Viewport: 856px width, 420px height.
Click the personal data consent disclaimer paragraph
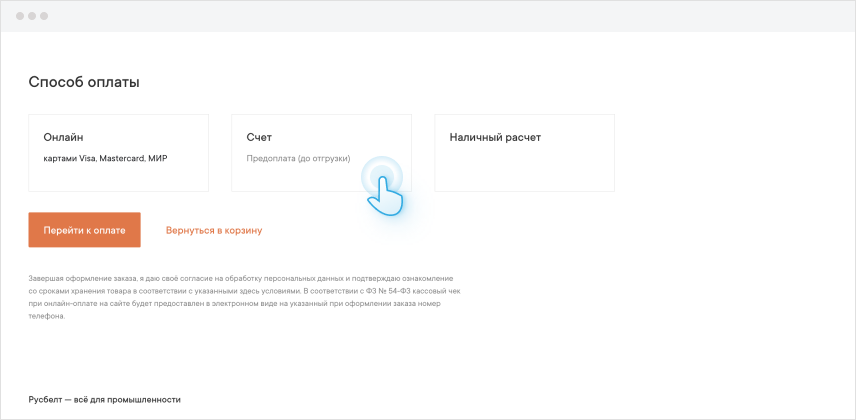(240, 296)
